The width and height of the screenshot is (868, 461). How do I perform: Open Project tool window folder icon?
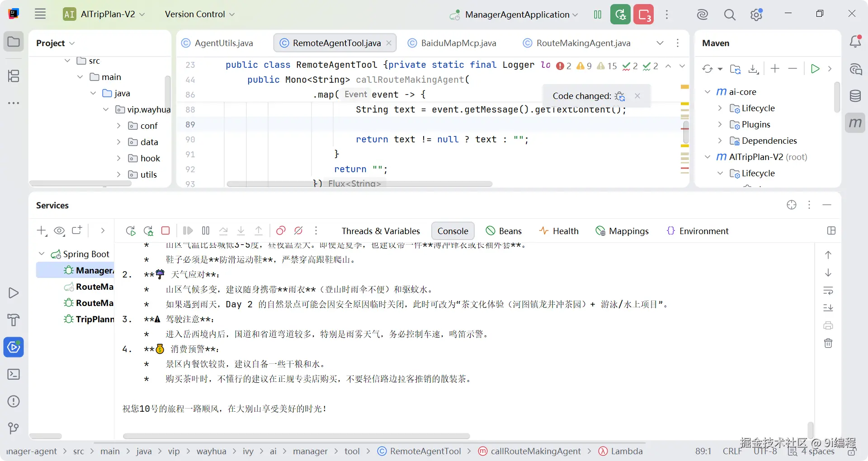14,42
